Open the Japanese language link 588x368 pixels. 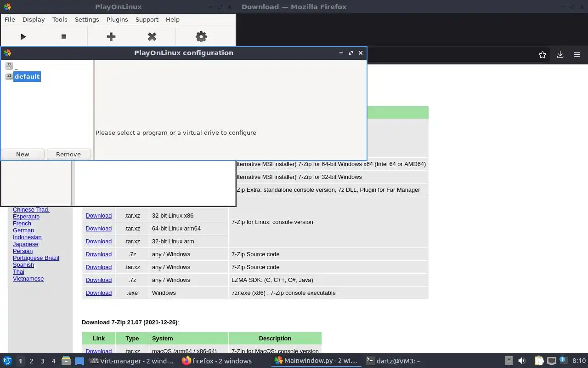pos(26,244)
